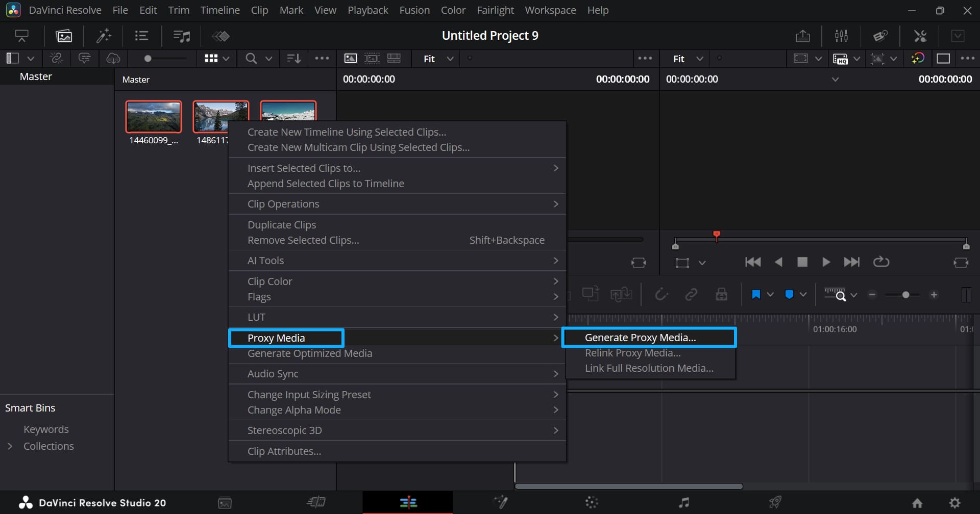The width and height of the screenshot is (980, 514).
Task: Open the Deliver page
Action: point(776,502)
